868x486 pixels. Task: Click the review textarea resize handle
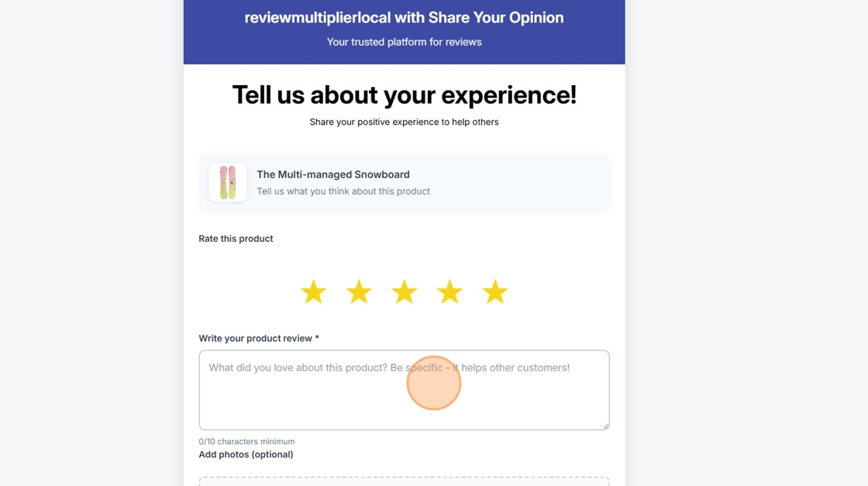pos(606,426)
